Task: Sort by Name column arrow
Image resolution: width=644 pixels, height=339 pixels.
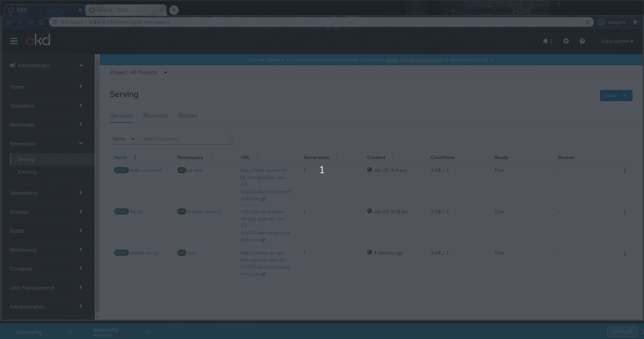Action: click(x=135, y=157)
